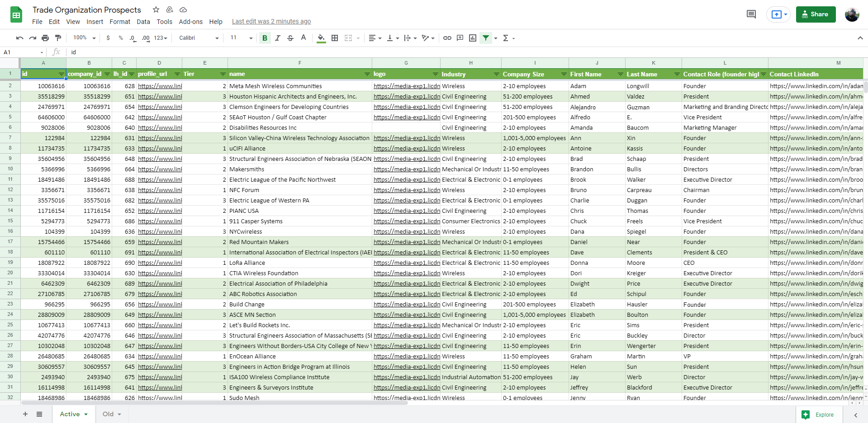Open filter on the name column header

coord(367,74)
